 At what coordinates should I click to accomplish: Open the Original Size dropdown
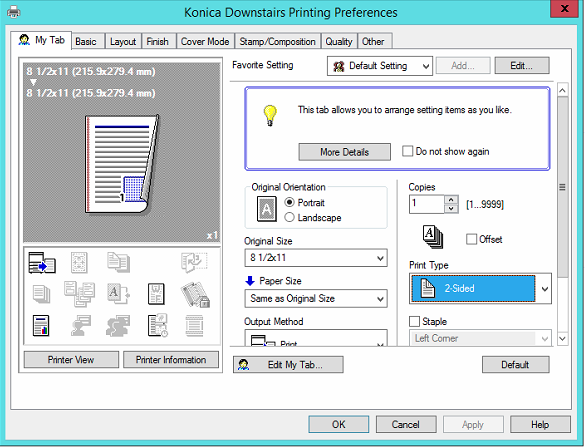tap(316, 258)
